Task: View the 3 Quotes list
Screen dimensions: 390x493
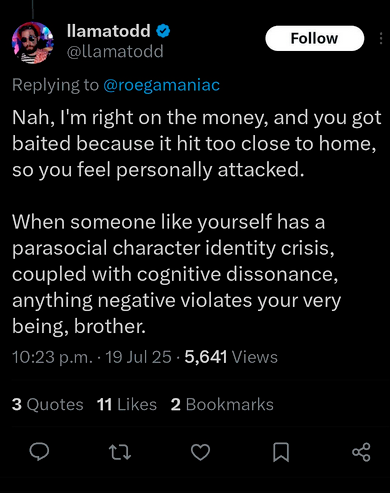Action: (48, 404)
